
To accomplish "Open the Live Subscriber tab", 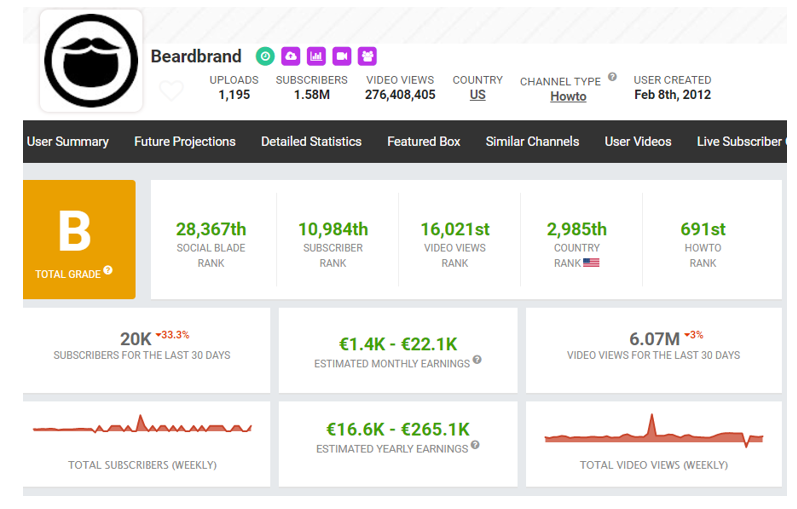I will 742,141.
